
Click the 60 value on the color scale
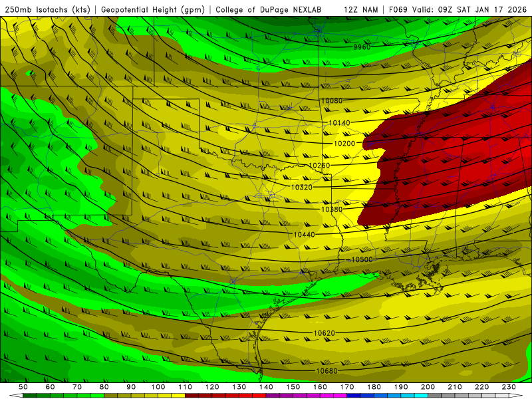(50, 387)
